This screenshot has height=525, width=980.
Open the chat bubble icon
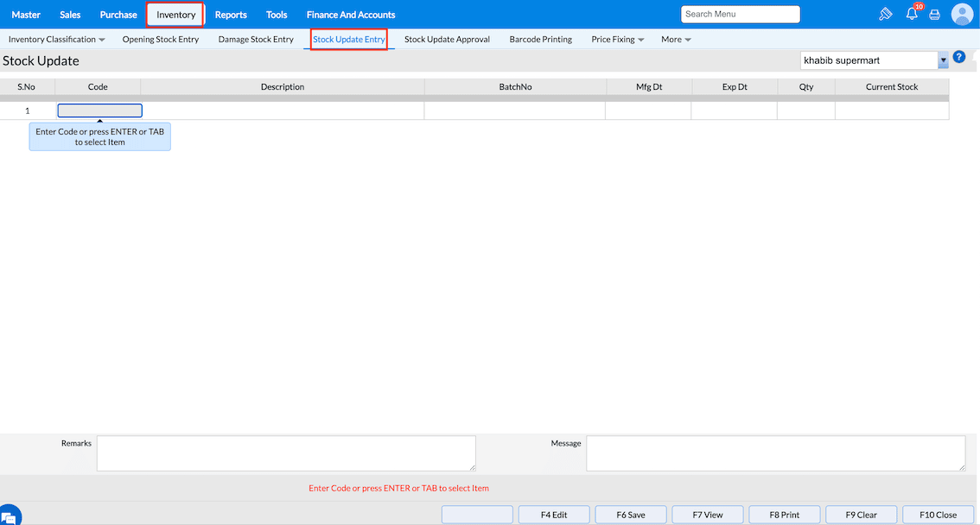[10, 516]
